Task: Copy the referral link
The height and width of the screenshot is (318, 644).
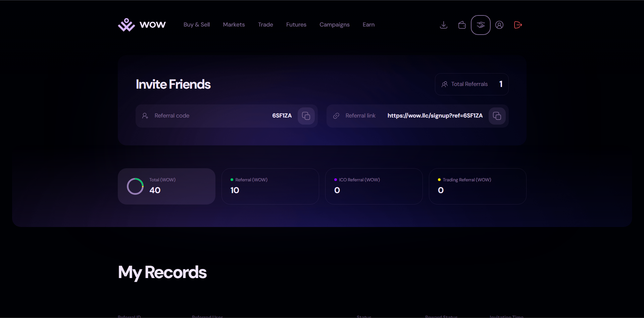Action: click(x=497, y=116)
